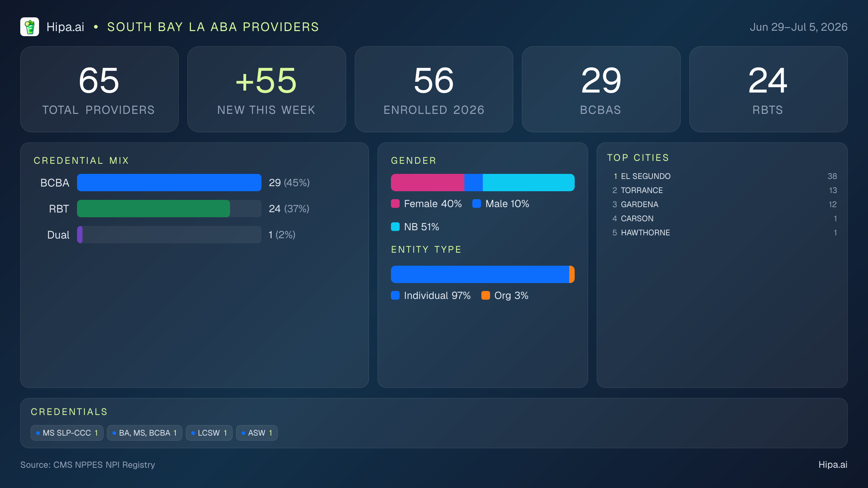Click the 1 (2%) Dual value

pyautogui.click(x=282, y=235)
